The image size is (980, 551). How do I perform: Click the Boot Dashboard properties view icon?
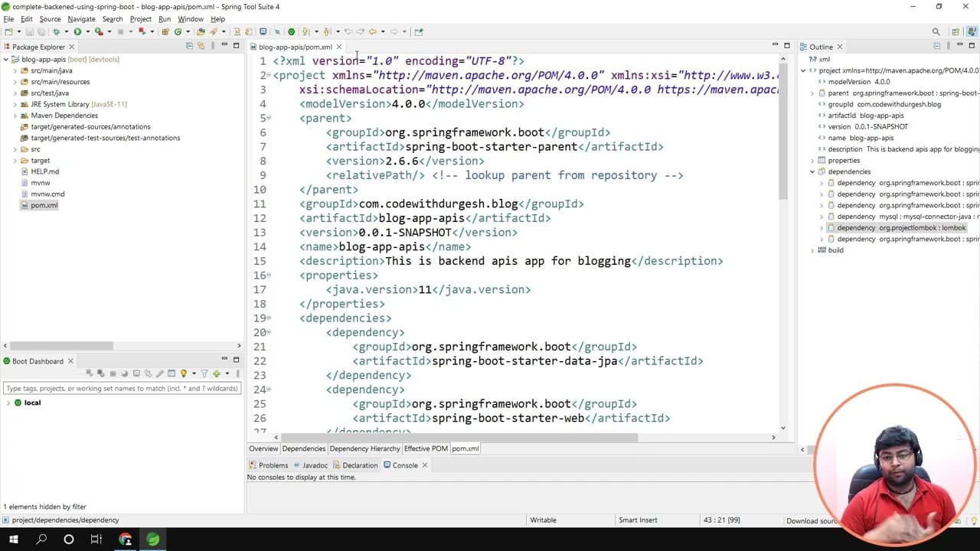tap(171, 373)
